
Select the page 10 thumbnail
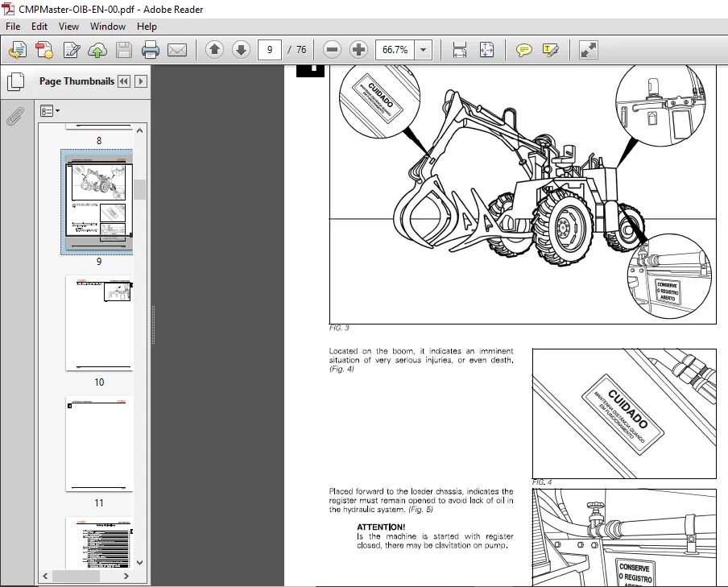[x=99, y=323]
